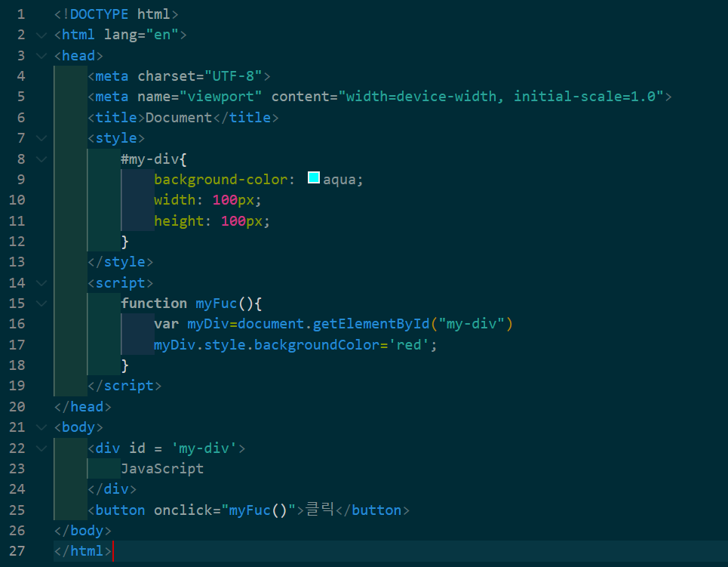Click the 'my-div' id value on line 22
The width and height of the screenshot is (728, 567).
pyautogui.click(x=204, y=448)
